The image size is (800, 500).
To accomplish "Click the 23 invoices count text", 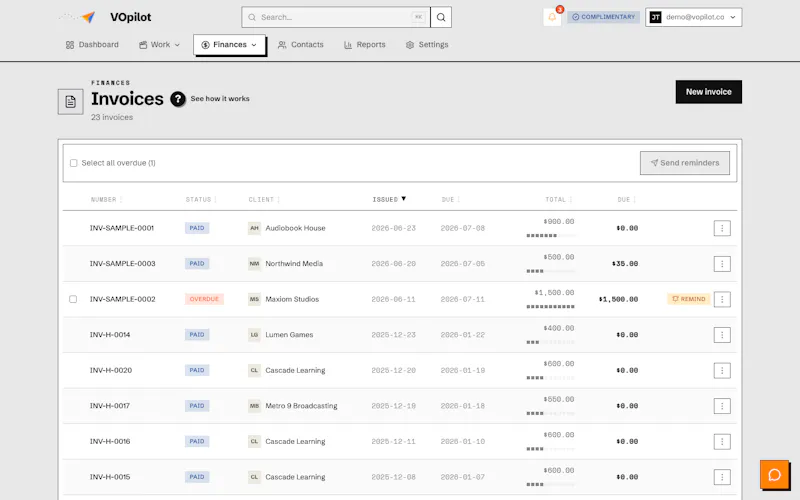I will [x=112, y=117].
